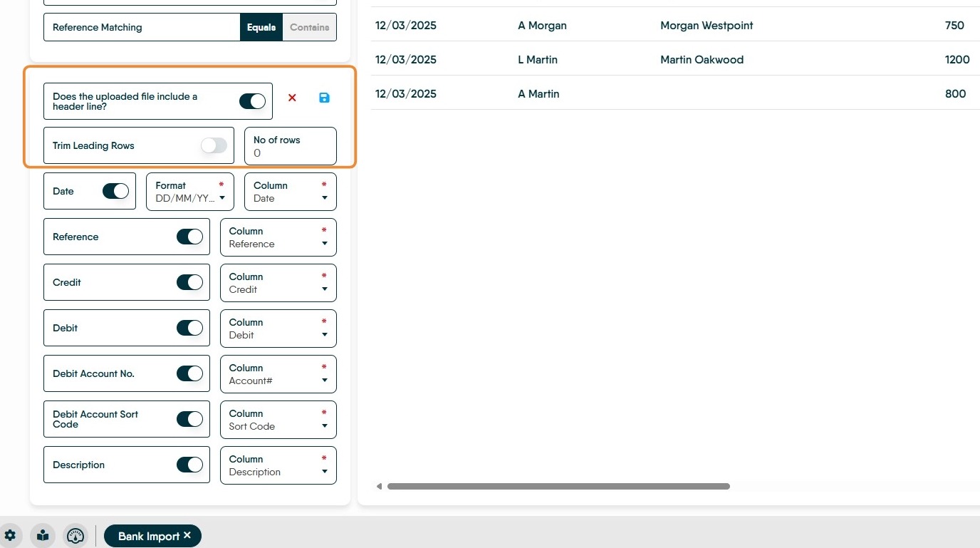This screenshot has width=980, height=548.
Task: Open the dashboard gauge icon in the bottom bar
Action: 75,536
